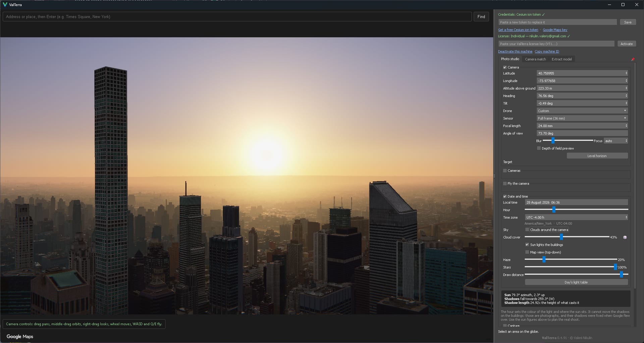This screenshot has height=343, width=644.
Task: Click Copy machine ID link
Action: pos(547,52)
